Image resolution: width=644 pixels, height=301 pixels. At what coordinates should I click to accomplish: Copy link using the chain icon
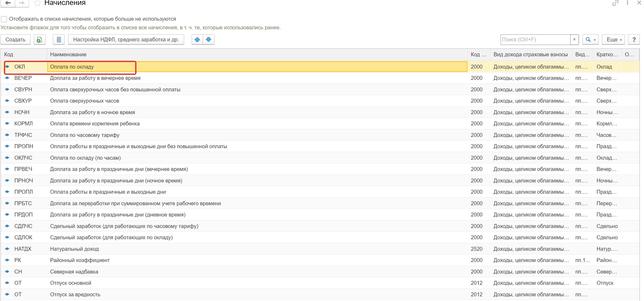pos(615,3)
